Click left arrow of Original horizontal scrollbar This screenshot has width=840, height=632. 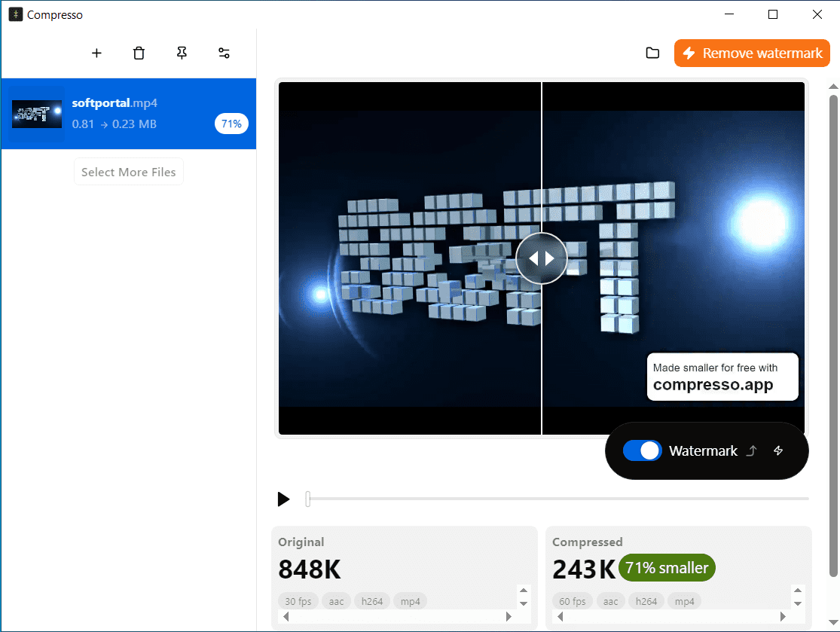286,616
